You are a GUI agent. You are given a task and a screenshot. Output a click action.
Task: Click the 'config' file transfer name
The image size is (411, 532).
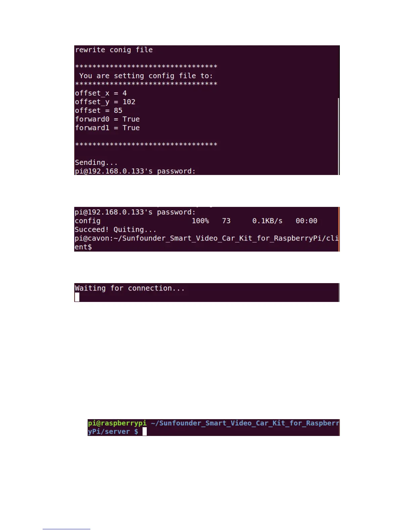[x=88, y=221]
